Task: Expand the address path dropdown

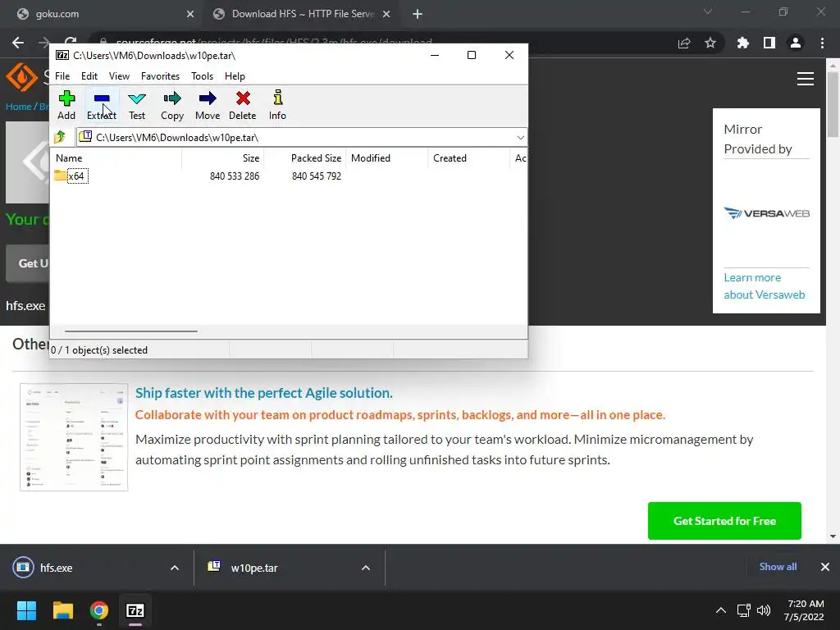Action: 520,138
